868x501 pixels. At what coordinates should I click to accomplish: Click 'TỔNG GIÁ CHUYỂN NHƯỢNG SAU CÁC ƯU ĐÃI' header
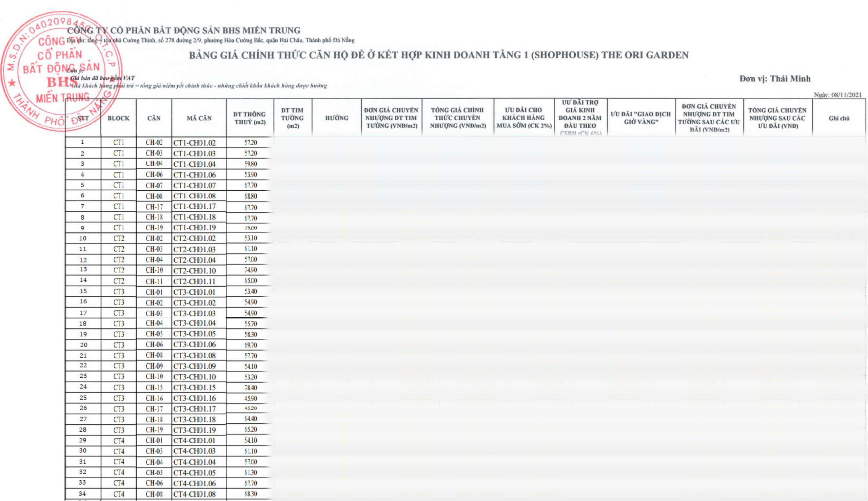(777, 118)
